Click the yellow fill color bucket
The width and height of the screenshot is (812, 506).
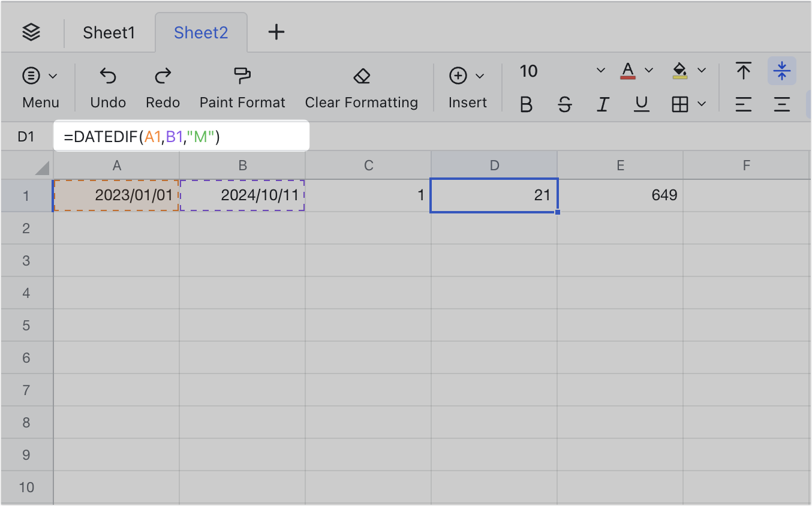[680, 71]
